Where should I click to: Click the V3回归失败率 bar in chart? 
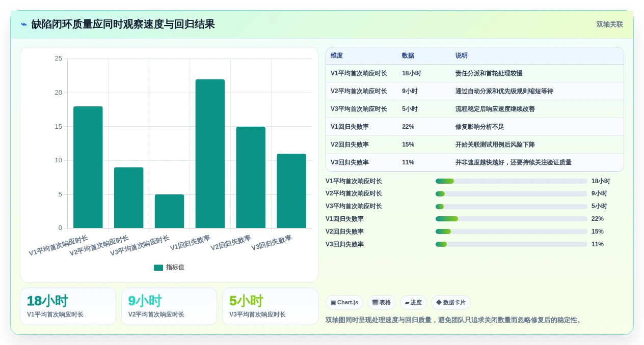click(x=291, y=191)
